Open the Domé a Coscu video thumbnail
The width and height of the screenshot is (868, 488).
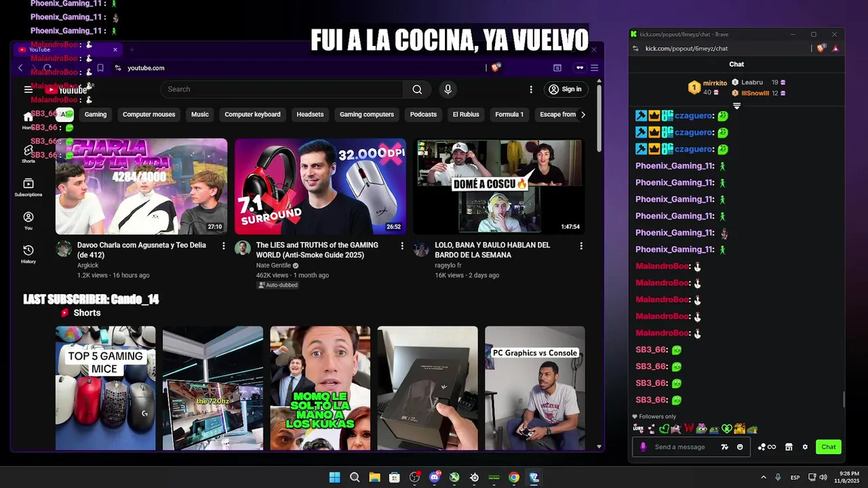(x=499, y=186)
